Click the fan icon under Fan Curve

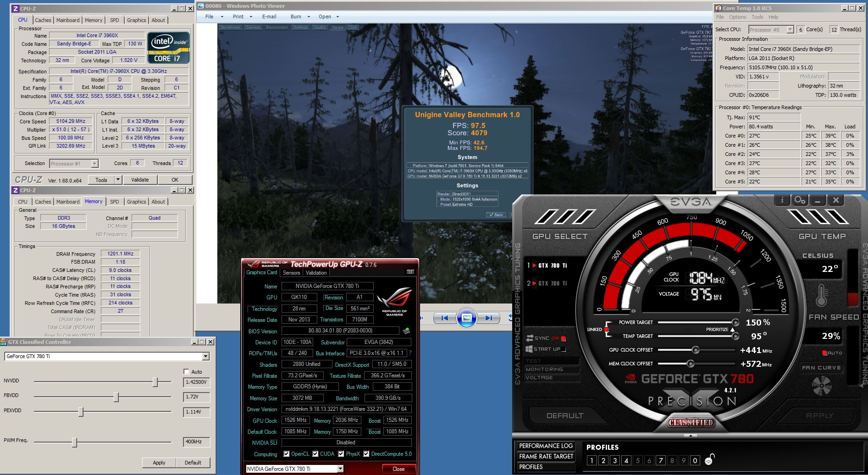coord(821,386)
